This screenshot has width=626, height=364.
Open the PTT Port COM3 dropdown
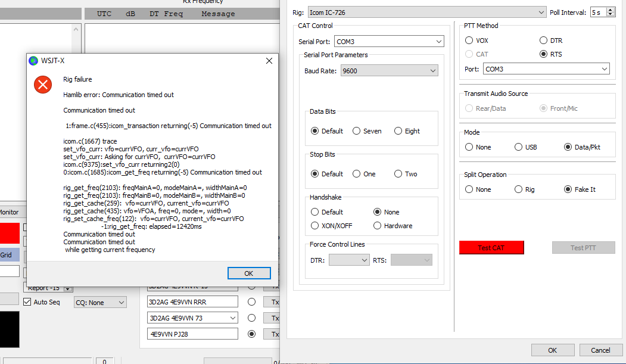point(546,69)
